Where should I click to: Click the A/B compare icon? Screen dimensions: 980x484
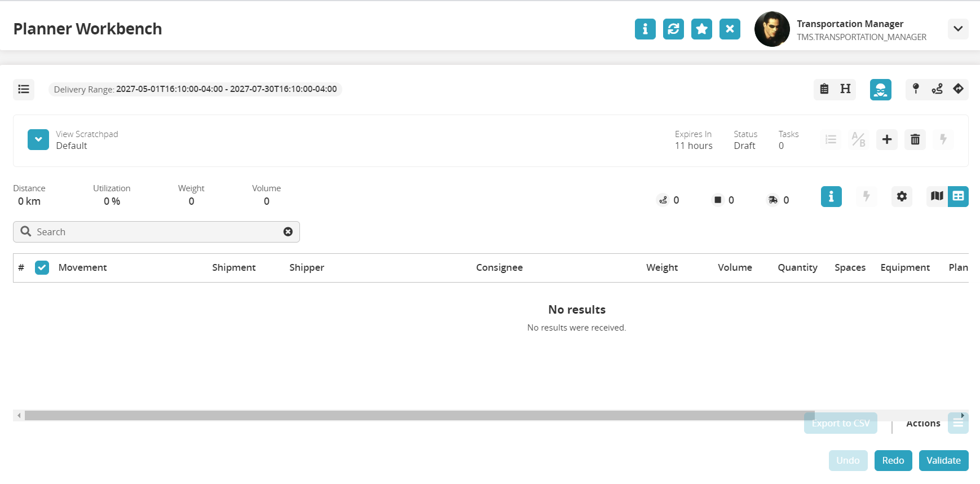tap(859, 139)
